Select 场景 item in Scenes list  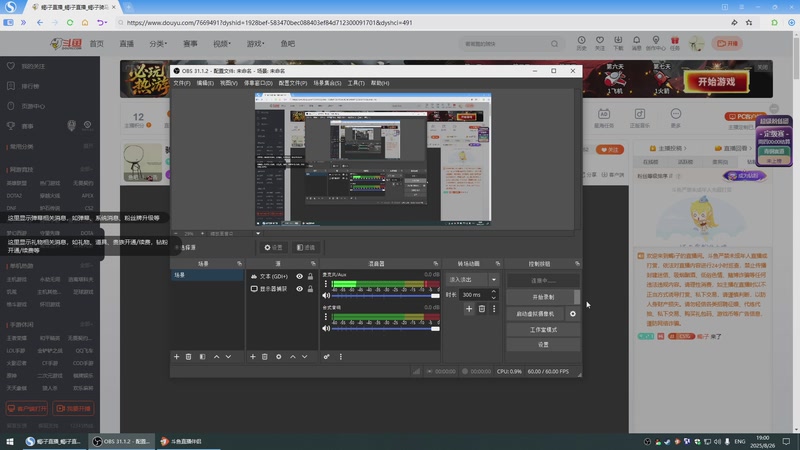point(207,275)
